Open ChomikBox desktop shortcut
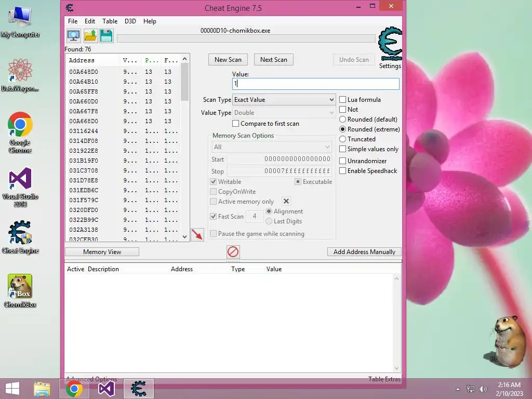Image resolution: width=532 pixels, height=399 pixels. 20,291
